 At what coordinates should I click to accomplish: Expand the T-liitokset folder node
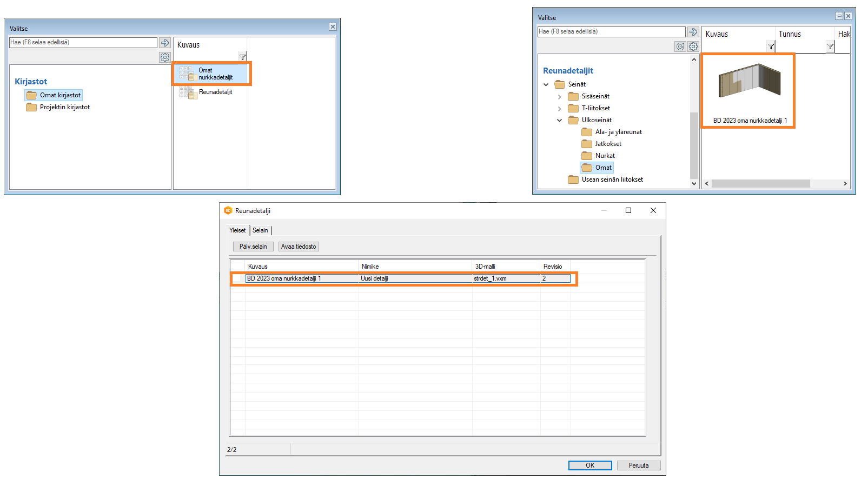[559, 109]
